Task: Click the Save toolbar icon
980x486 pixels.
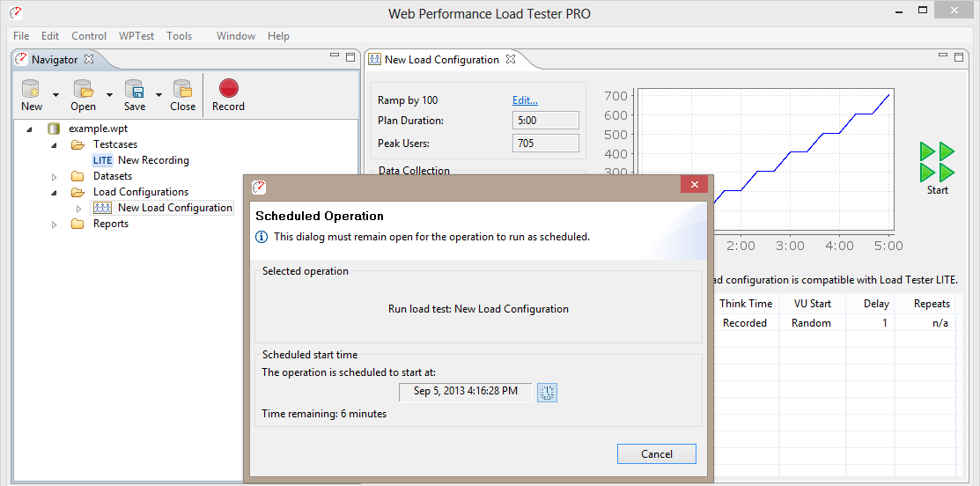Action: tap(135, 89)
